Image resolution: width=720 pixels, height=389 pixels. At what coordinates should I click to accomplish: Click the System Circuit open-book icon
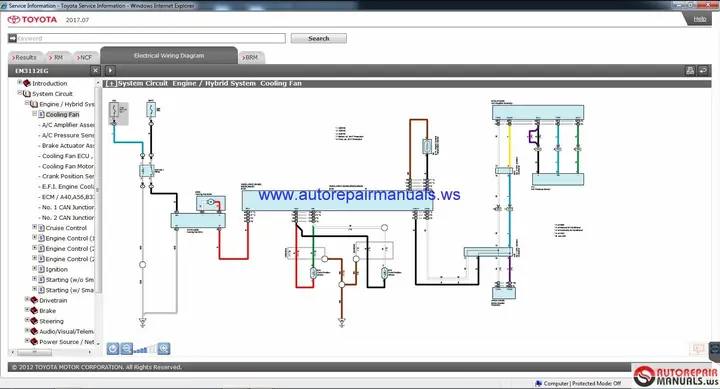(27, 94)
